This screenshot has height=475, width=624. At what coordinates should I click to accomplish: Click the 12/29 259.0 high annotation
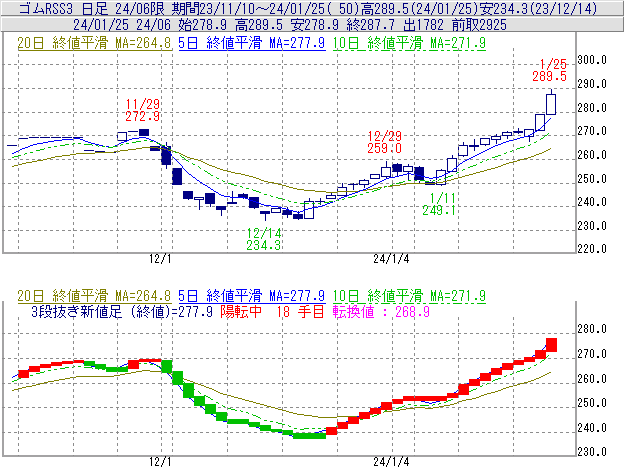pos(384,142)
